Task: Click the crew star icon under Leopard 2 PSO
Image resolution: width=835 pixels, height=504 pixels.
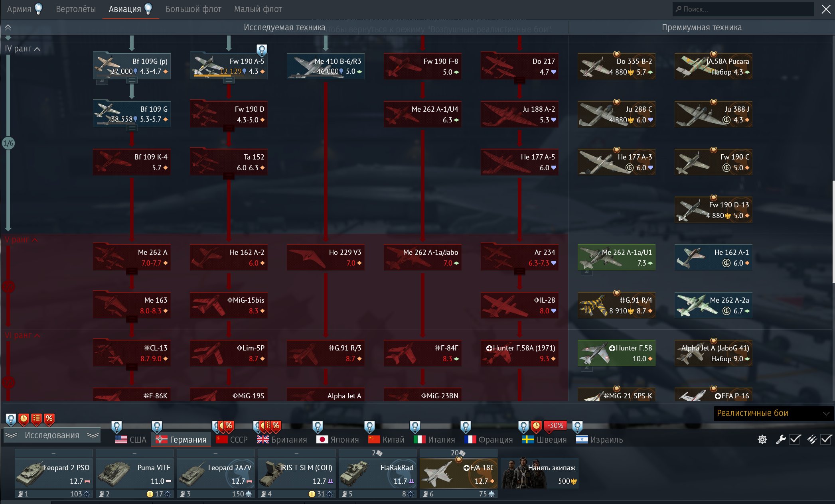Action: [x=87, y=494]
